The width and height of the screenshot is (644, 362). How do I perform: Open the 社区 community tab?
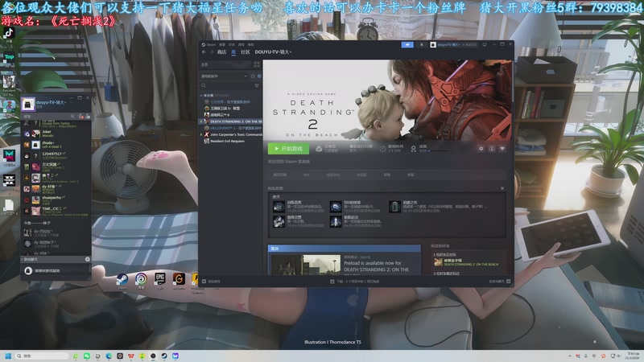pos(246,52)
